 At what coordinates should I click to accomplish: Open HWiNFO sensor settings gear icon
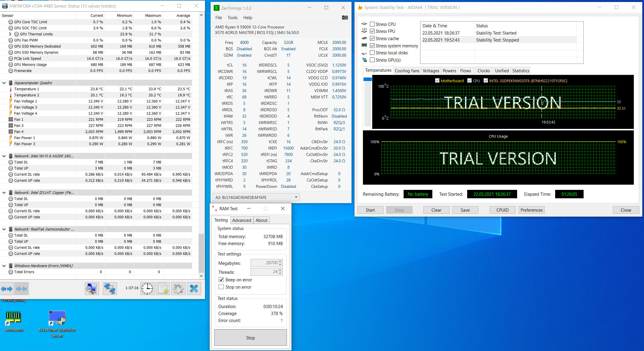[x=178, y=289]
